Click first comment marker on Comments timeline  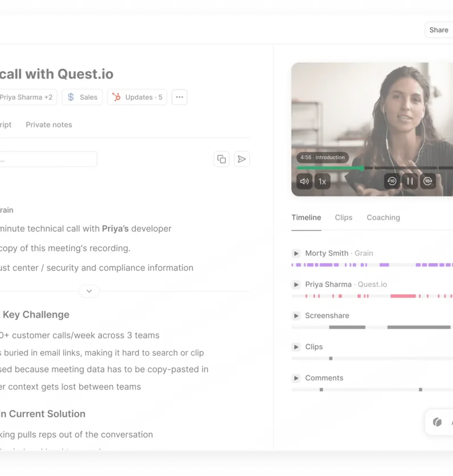pos(322,389)
